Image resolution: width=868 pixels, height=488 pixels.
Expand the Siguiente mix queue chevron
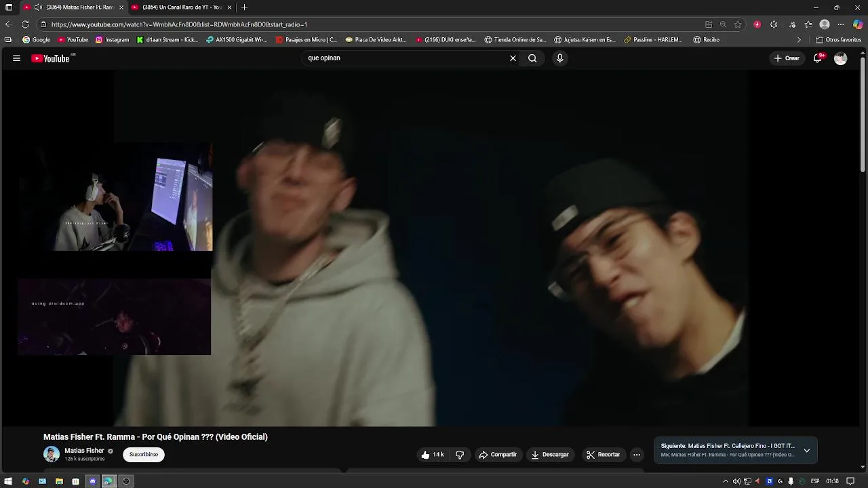[806, 451]
